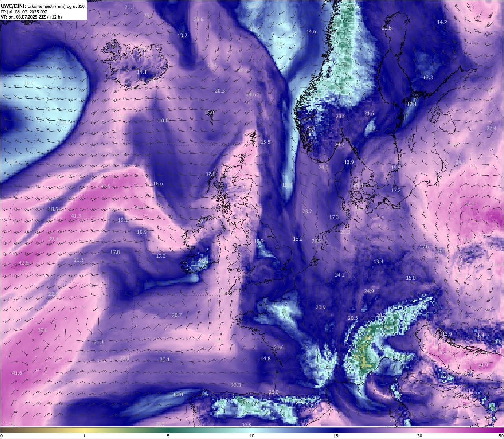Click the value 39.6 in southwest Atlantic
This screenshot has width=504, height=439.
coord(43,330)
